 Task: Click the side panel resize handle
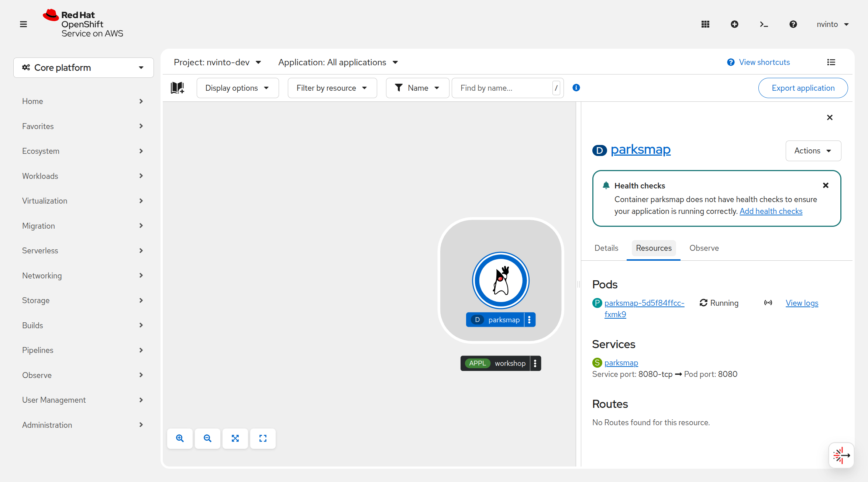pyautogui.click(x=578, y=284)
